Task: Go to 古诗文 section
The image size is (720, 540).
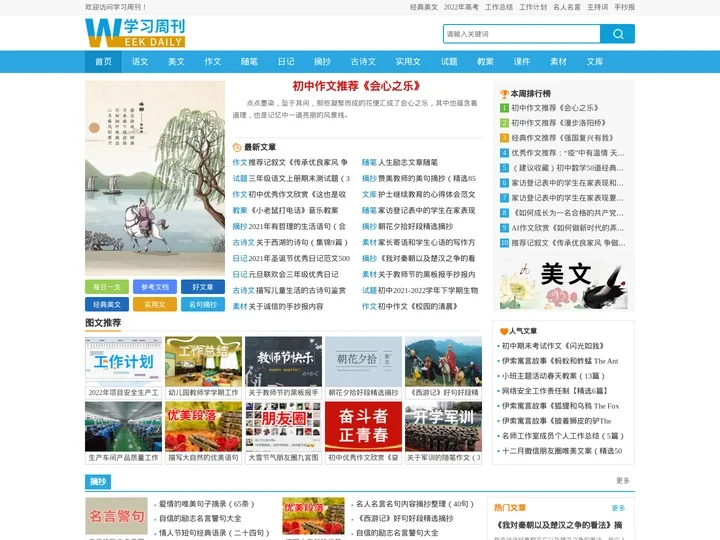Action: [363, 62]
